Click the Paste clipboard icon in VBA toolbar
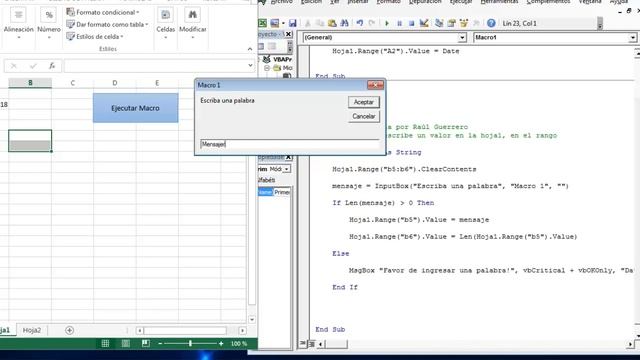This screenshot has height=360, width=640. pos(332,23)
